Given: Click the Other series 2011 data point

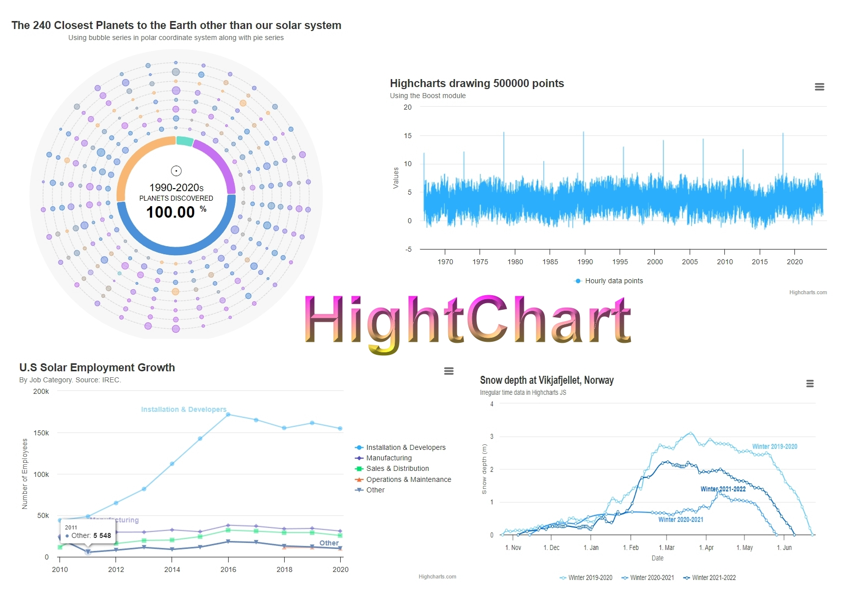Looking at the screenshot, I should coord(88,552).
